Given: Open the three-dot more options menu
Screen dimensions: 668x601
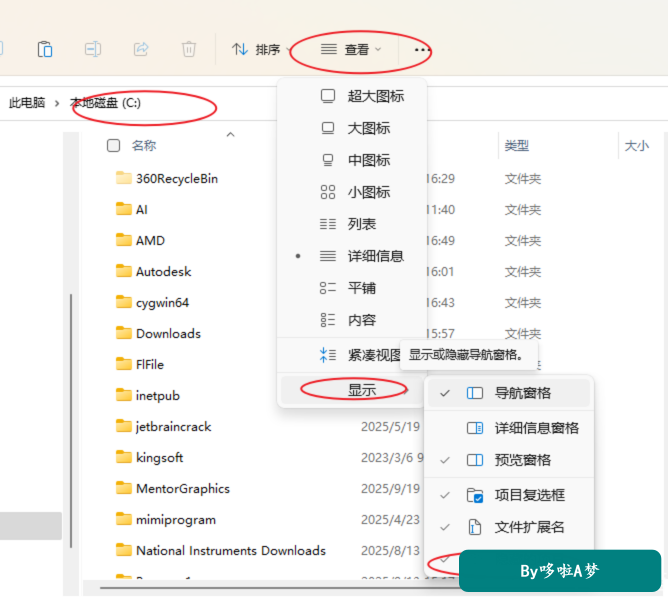Looking at the screenshot, I should pos(422,50).
